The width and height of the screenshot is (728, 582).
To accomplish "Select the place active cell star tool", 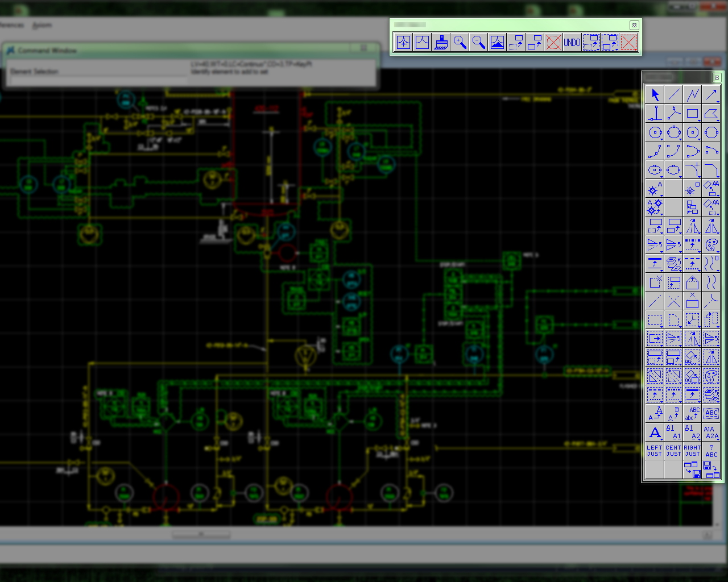I will click(x=655, y=188).
